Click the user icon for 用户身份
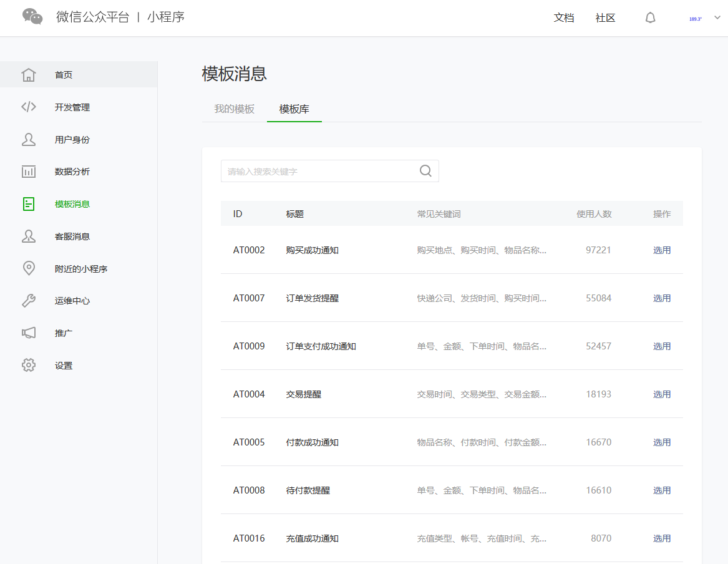Screen dimensions: 728x564 [x=29, y=139]
